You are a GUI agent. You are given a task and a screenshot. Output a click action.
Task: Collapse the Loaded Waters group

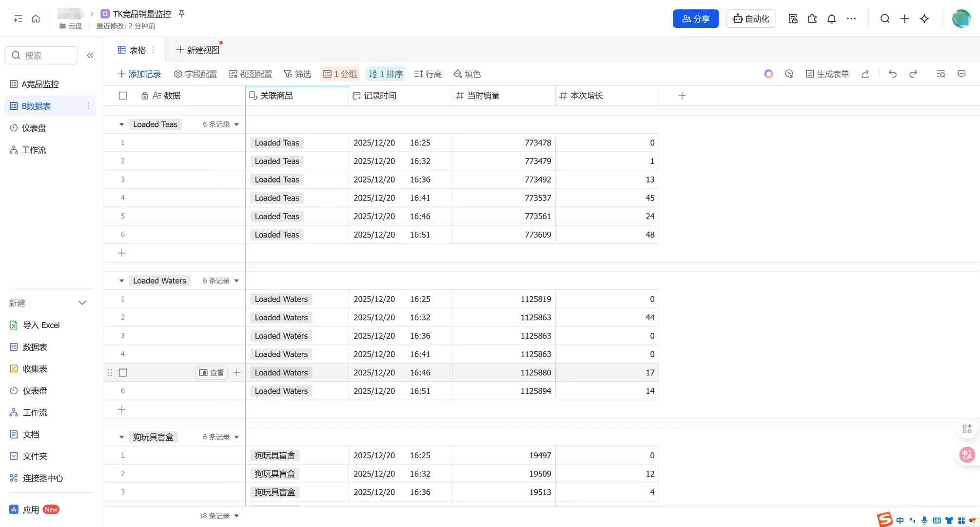(121, 281)
